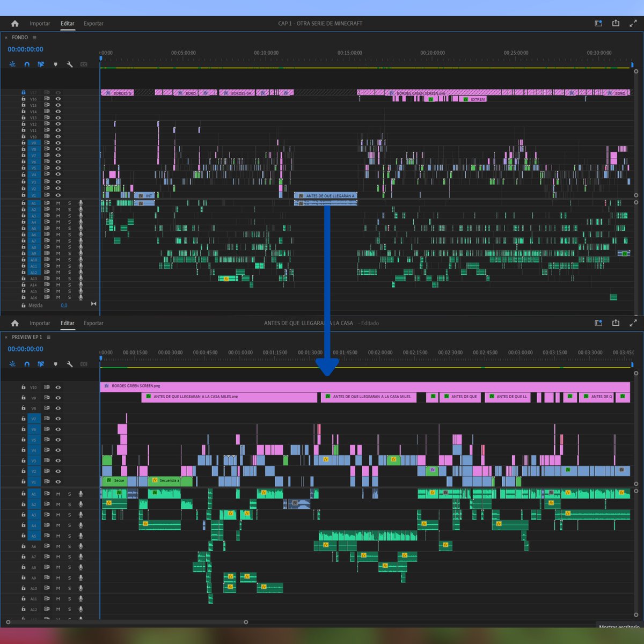Click the PREVIEW EP 1 timecode field
The width and height of the screenshot is (644, 644).
pyautogui.click(x=25, y=349)
